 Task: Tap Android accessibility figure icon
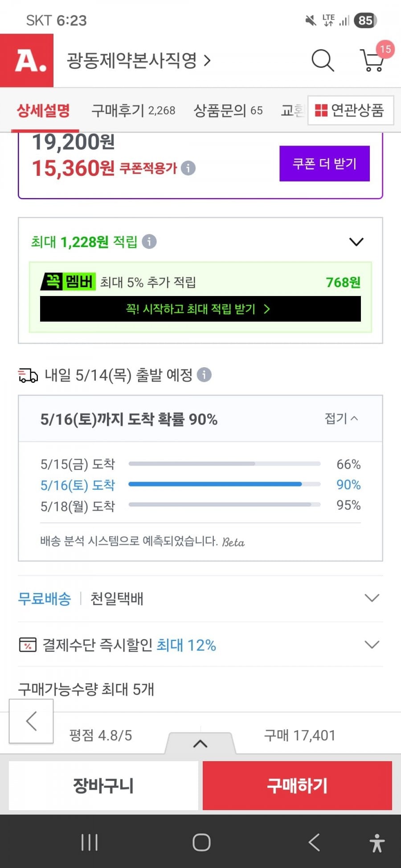click(377, 843)
